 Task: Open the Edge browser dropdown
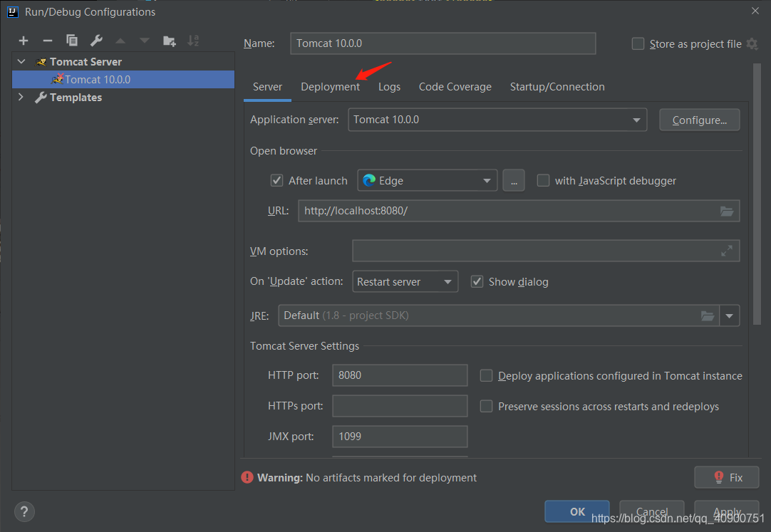point(428,181)
